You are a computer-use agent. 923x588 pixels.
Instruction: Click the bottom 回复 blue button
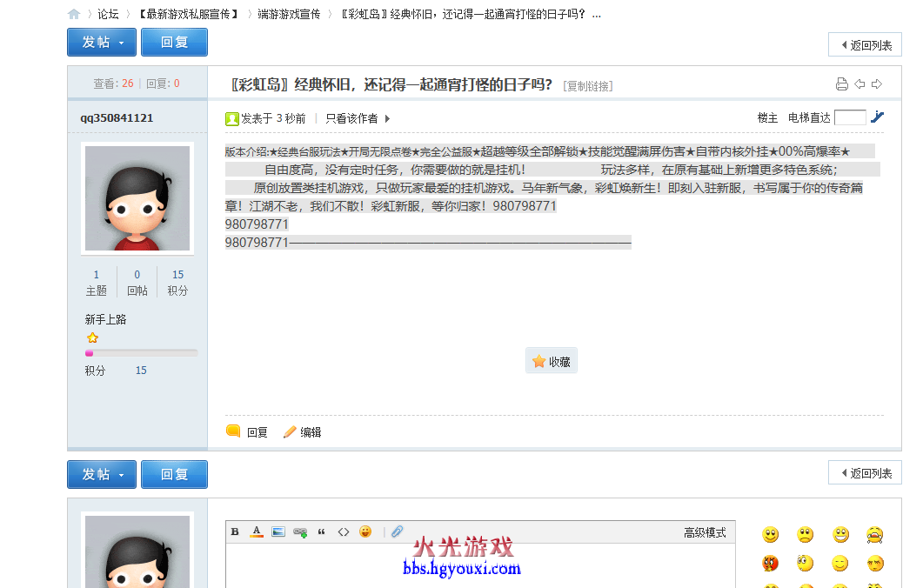pyautogui.click(x=174, y=474)
